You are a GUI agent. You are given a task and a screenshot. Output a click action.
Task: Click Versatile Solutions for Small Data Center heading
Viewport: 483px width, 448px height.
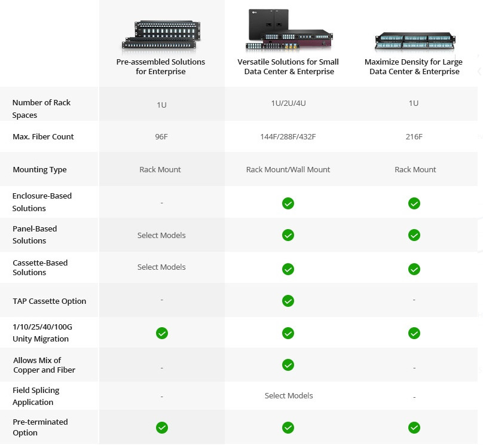click(288, 66)
